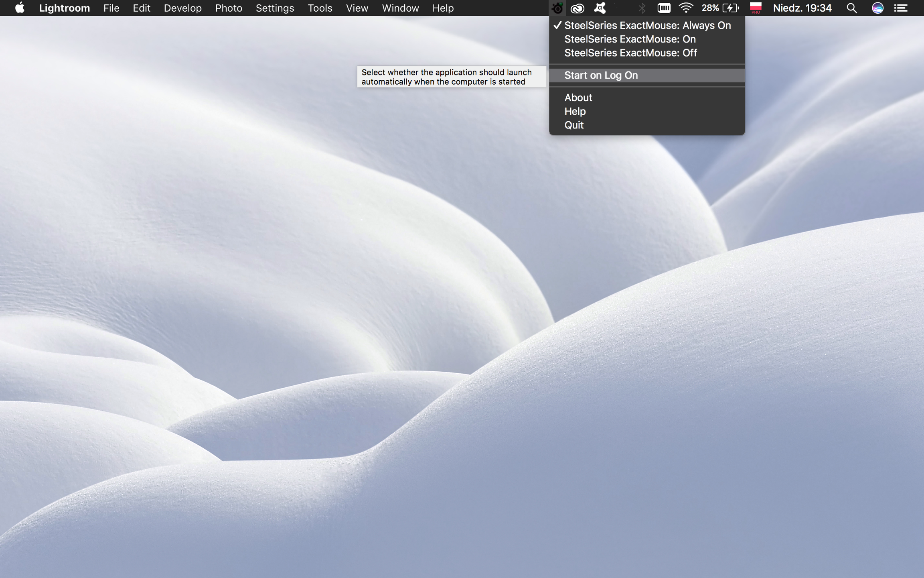Image resolution: width=924 pixels, height=578 pixels.
Task: Click the memory monitor icon in menu bar
Action: (664, 8)
